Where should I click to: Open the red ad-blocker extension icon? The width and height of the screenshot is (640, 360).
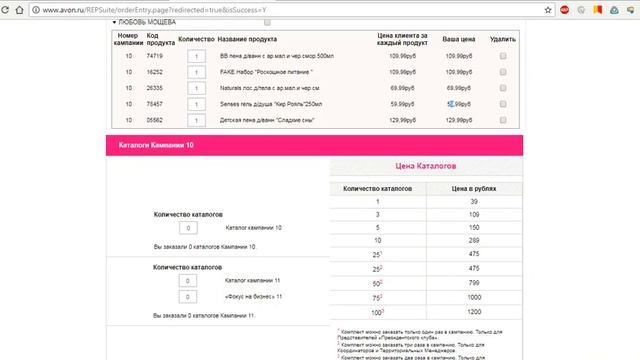coord(564,10)
